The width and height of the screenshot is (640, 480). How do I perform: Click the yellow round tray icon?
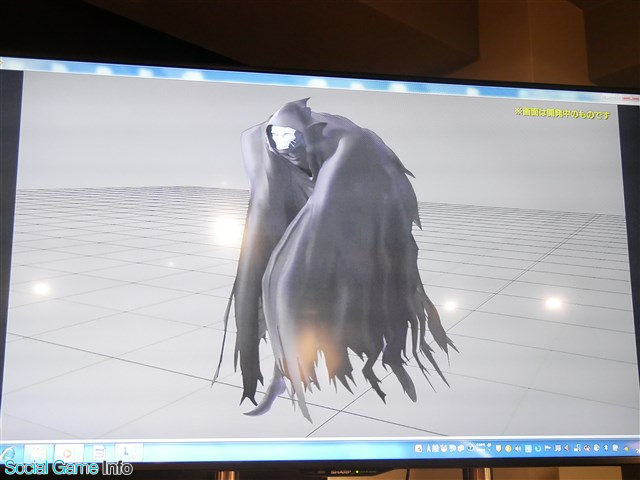pyautogui.click(x=508, y=449)
